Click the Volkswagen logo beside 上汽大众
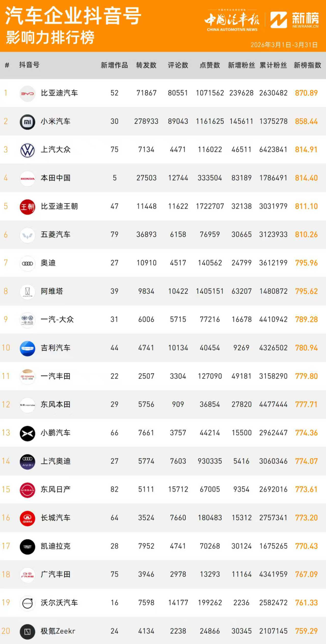326x644 pixels. click(27, 150)
